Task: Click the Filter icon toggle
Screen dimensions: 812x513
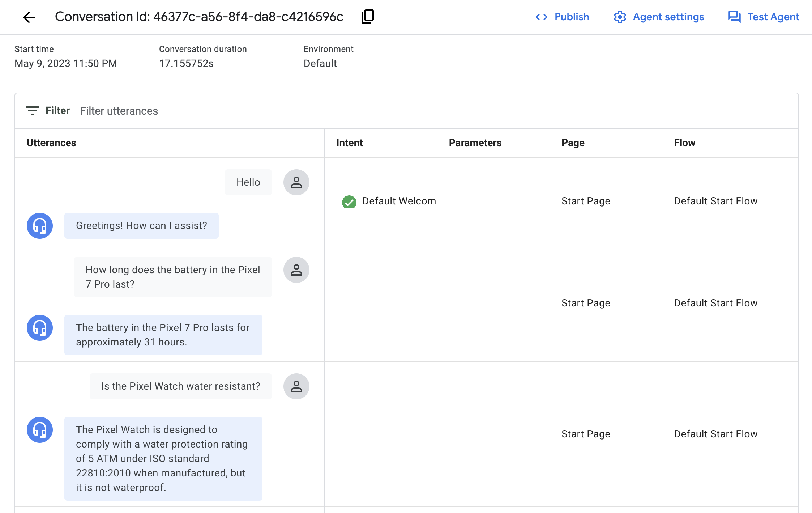Action: pyautogui.click(x=32, y=110)
